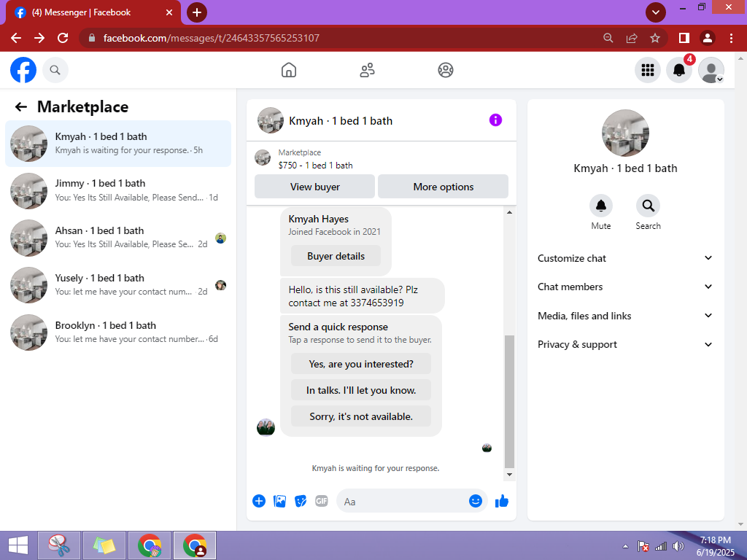Reload the page in Chrome toolbar
Screen dimensions: 747x560
(x=63, y=38)
